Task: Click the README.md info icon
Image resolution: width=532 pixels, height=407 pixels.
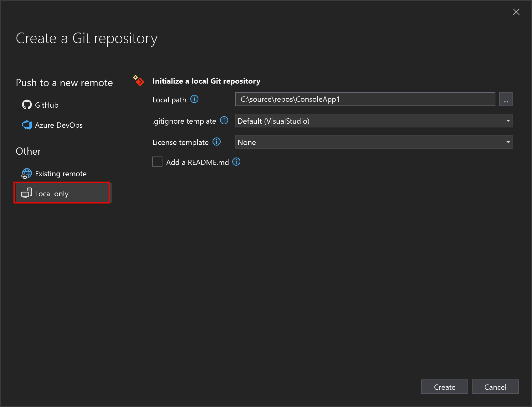Action: (x=236, y=162)
